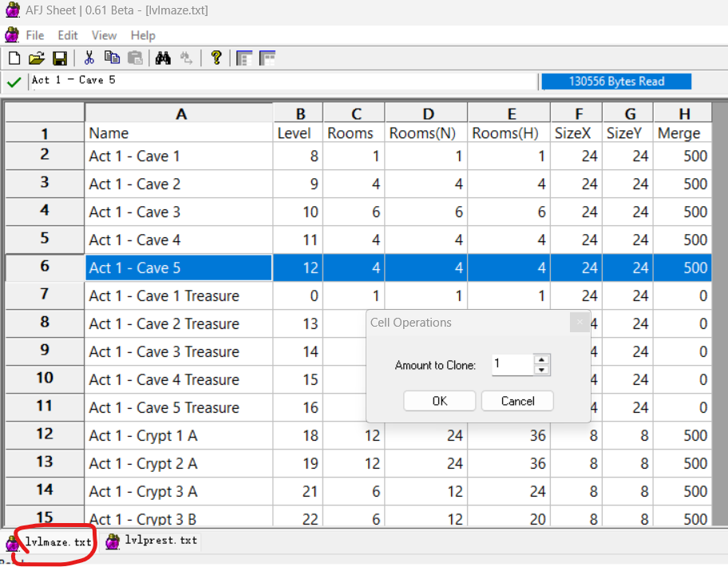The image size is (728, 567).
Task: Select row 12 header
Action: click(45, 434)
